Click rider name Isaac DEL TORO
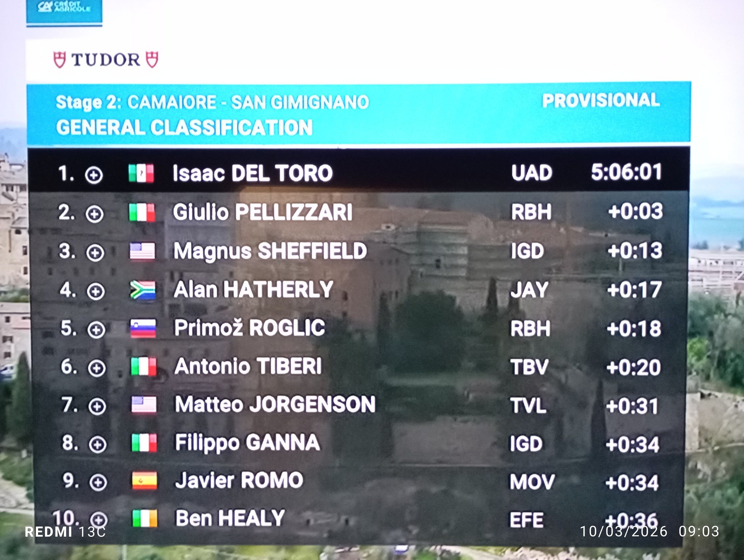The width and height of the screenshot is (744, 560). (x=252, y=173)
